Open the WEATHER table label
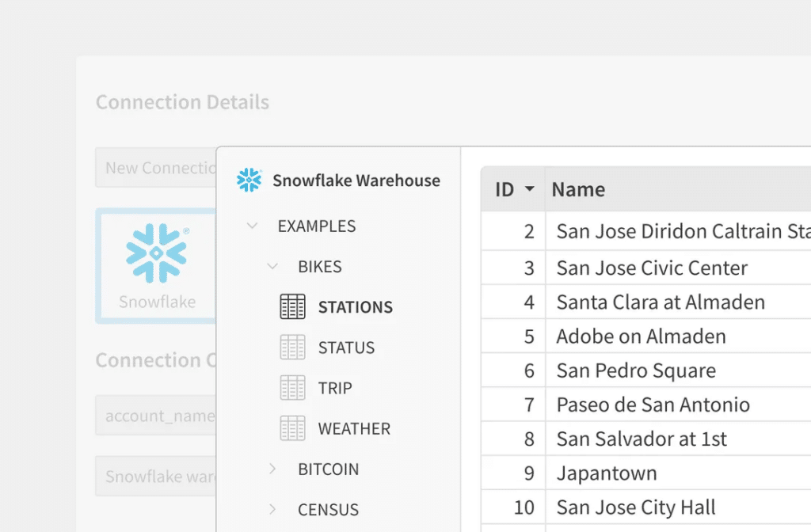Viewport: 811px width, 532px height. pyautogui.click(x=354, y=428)
